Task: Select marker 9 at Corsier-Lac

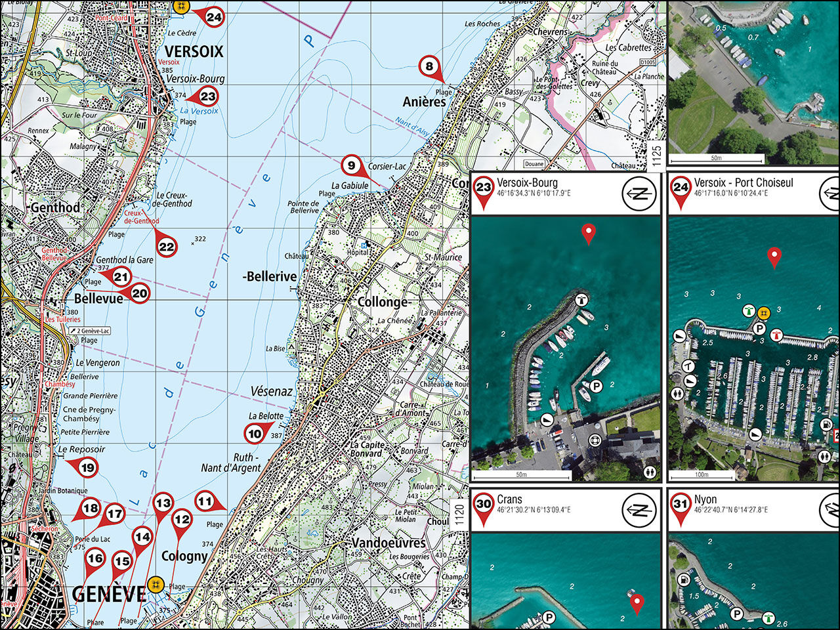Action: [351, 165]
